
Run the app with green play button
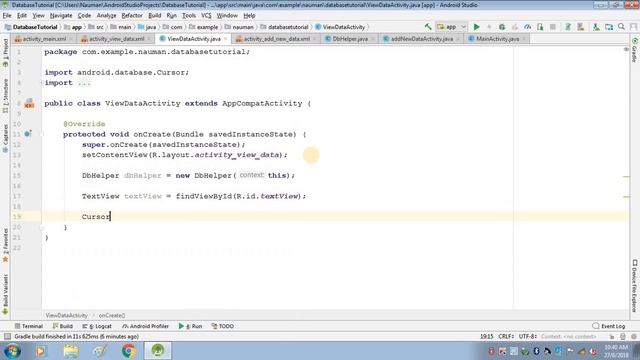tap(476, 27)
